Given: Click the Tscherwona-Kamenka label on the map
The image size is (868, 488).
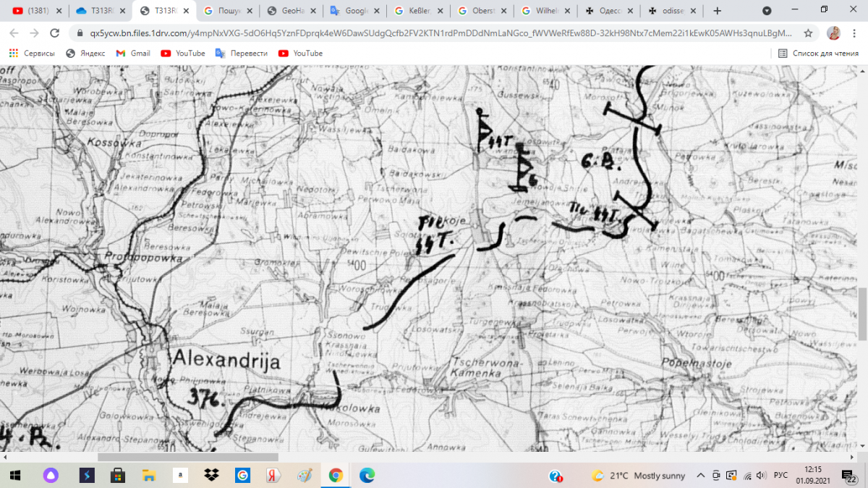Looking at the screenshot, I should [486, 368].
